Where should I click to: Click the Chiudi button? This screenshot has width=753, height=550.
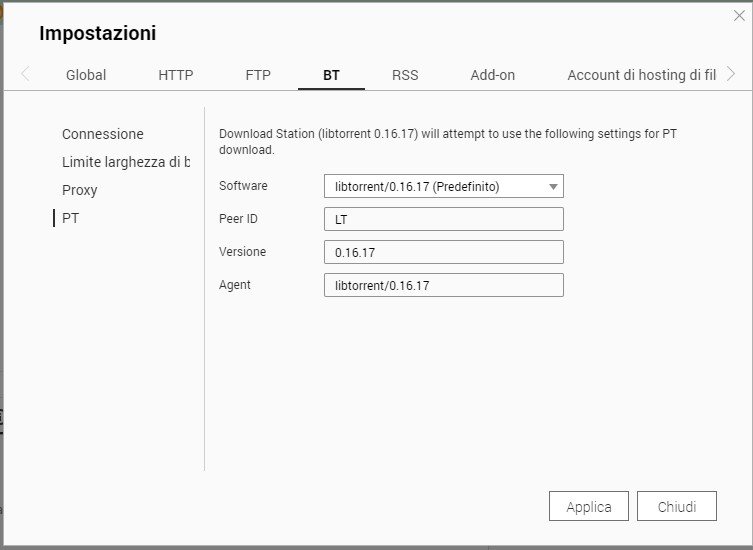677,507
